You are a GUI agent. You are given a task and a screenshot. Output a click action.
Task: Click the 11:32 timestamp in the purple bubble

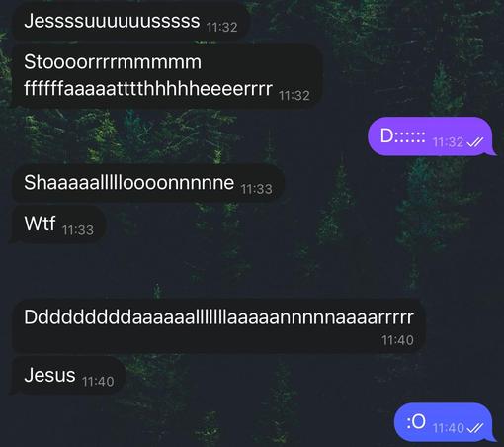448,142
